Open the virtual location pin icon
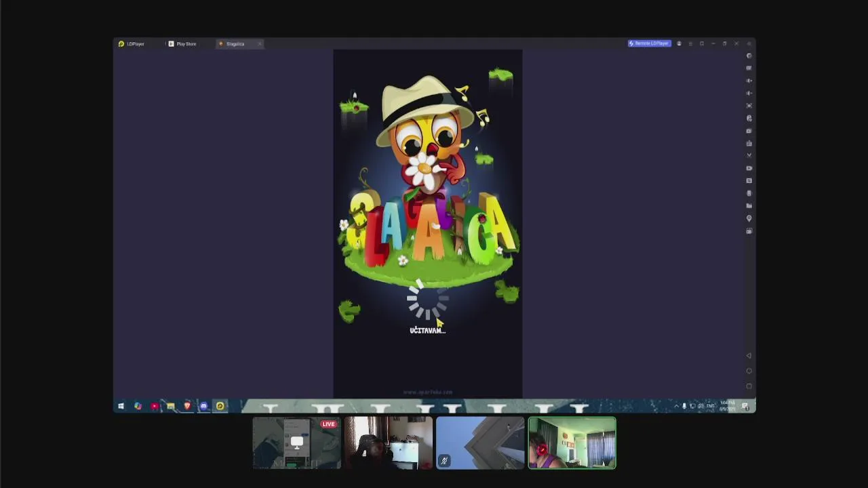Viewport: 868px width, 488px height. click(749, 218)
